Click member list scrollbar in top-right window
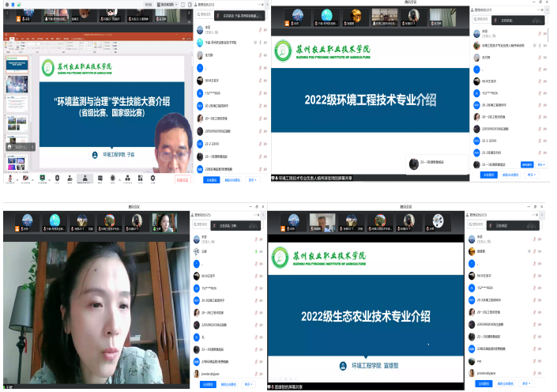This screenshot has height=392, width=557. (x=548, y=36)
